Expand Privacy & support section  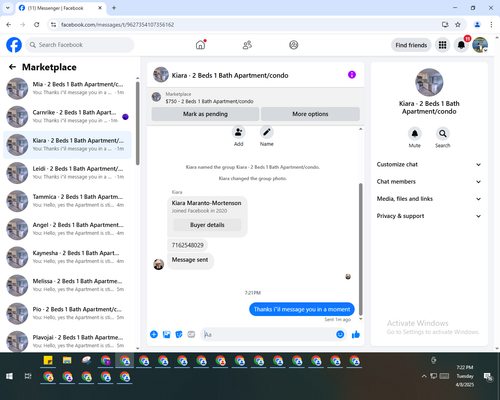pos(429,216)
